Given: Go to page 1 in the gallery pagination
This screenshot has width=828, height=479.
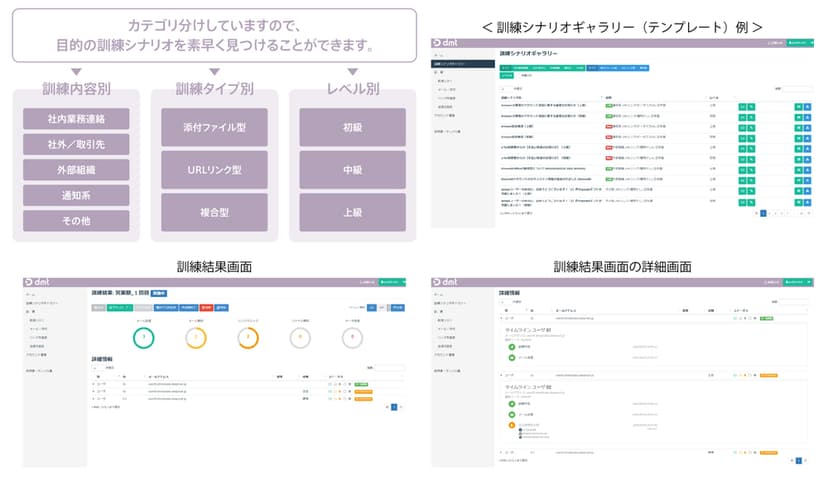Looking at the screenshot, I should 763,213.
